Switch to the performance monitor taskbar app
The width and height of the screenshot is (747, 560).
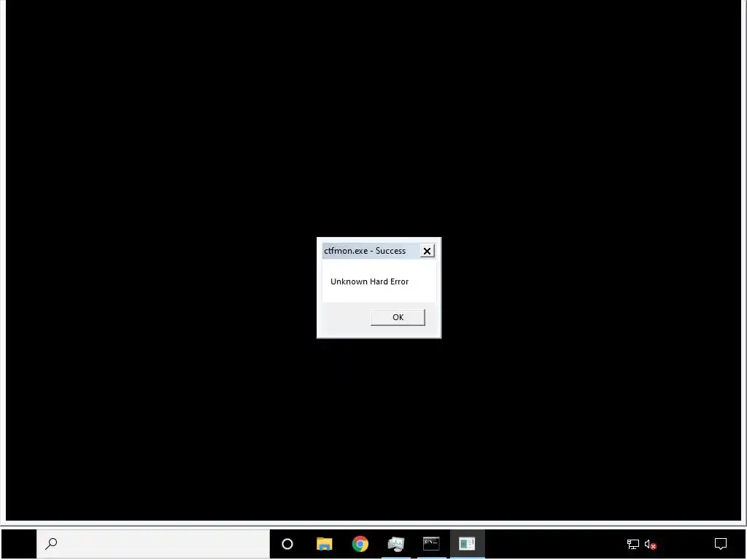tap(396, 544)
